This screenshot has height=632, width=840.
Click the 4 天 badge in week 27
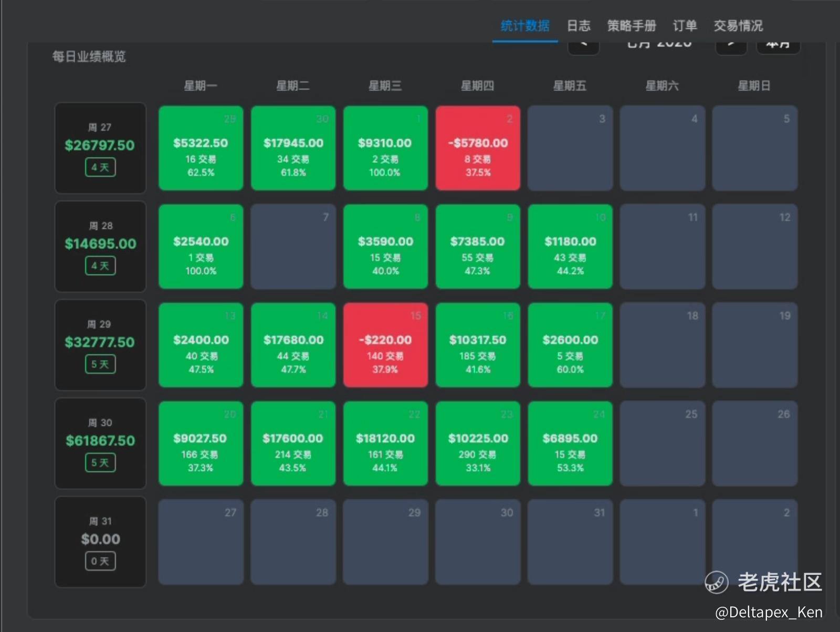[100, 167]
